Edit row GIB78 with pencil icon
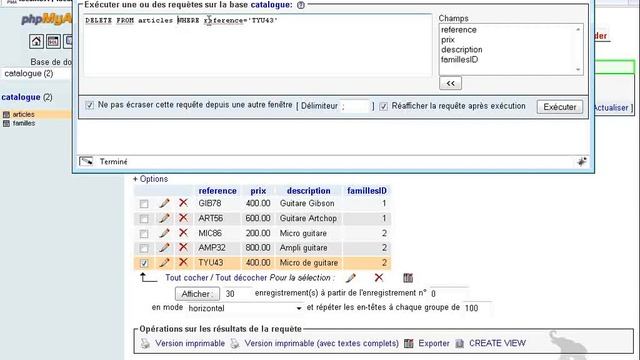640x360 pixels. [x=164, y=203]
